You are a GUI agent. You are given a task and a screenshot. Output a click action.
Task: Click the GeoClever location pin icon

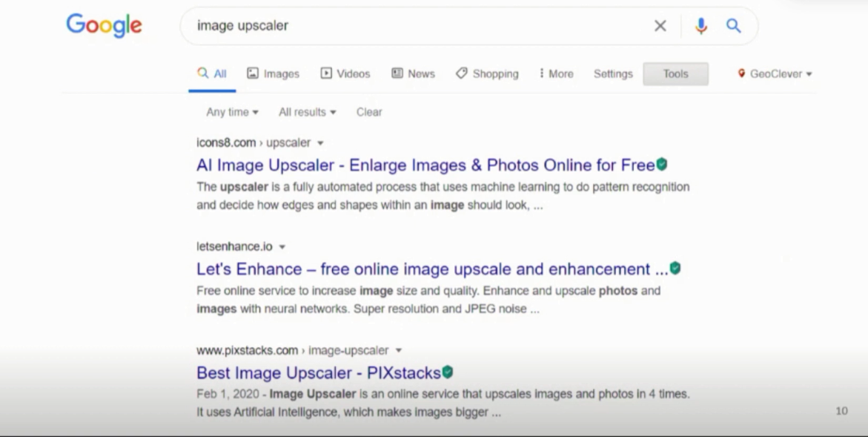741,73
